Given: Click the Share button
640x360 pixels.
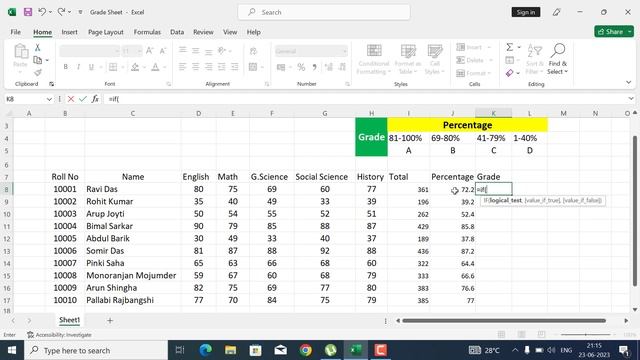Looking at the screenshot, I should click(610, 32).
